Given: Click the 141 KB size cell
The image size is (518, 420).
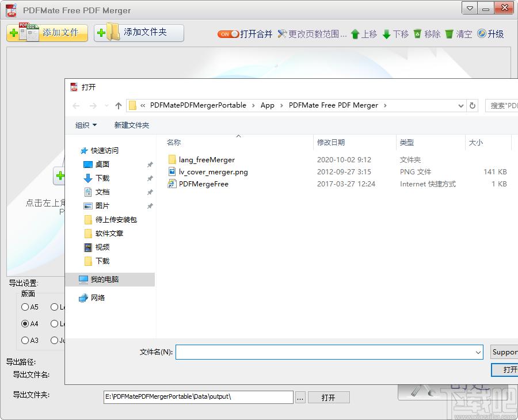Looking at the screenshot, I should click(x=495, y=171).
